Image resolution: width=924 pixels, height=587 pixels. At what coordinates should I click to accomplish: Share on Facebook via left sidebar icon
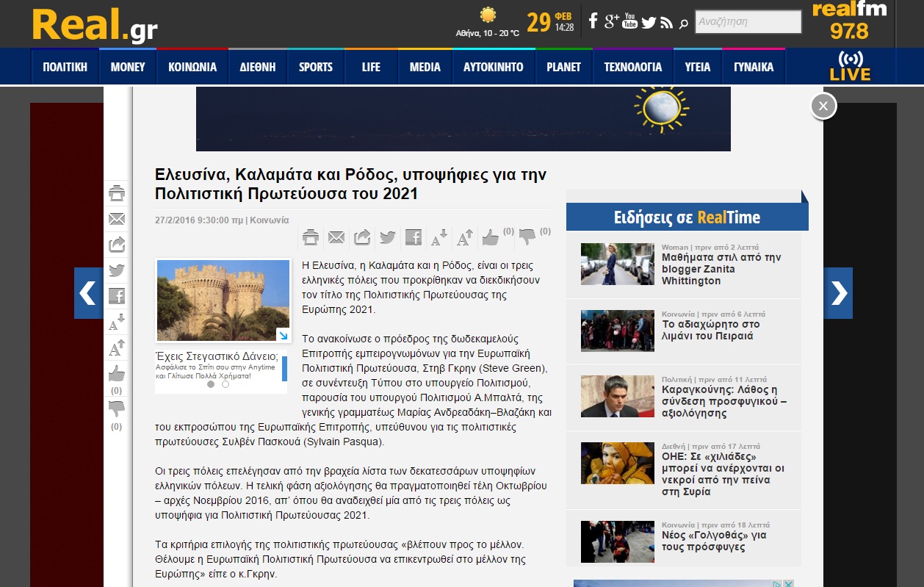click(x=117, y=295)
